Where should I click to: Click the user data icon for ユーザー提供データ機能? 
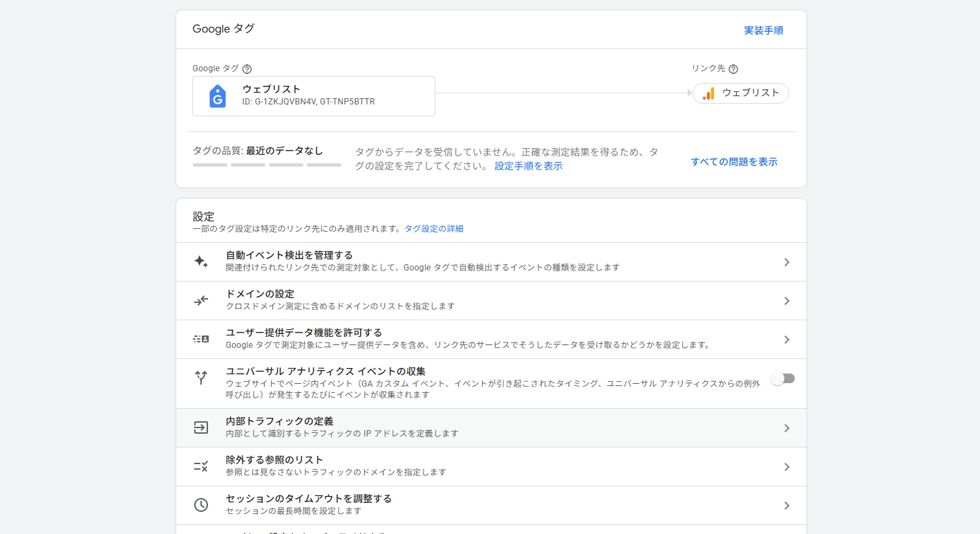200,339
